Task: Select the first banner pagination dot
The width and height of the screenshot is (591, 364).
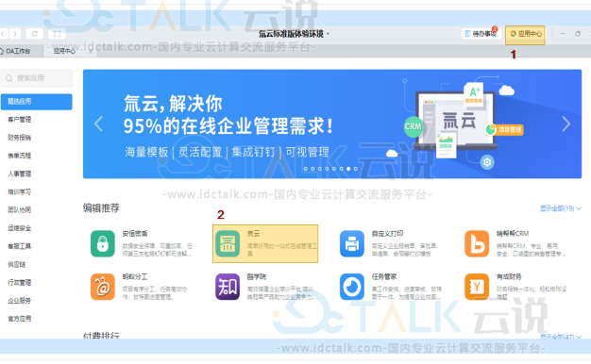Action: [306, 169]
